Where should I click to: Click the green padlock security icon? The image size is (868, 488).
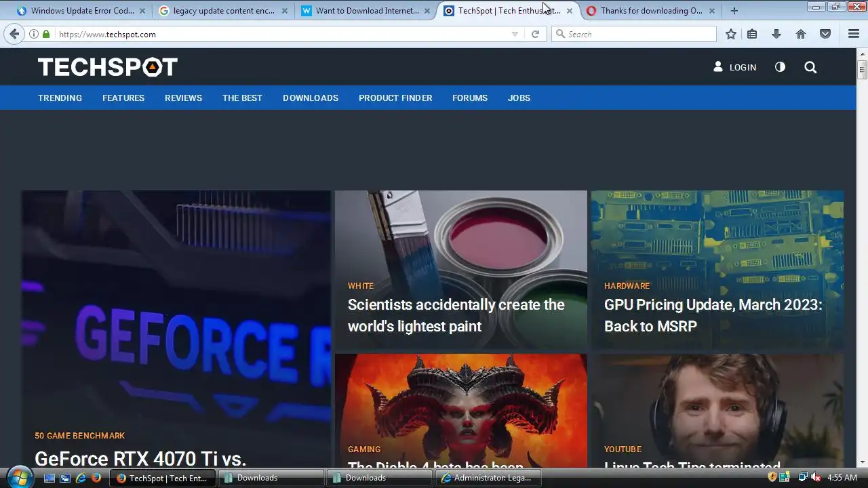pyautogui.click(x=46, y=34)
